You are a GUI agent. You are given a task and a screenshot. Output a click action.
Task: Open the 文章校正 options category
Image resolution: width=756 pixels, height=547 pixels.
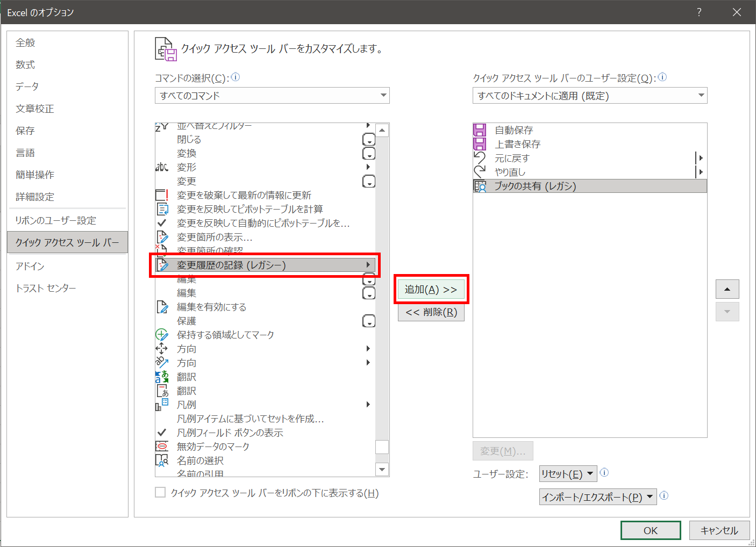click(68, 109)
